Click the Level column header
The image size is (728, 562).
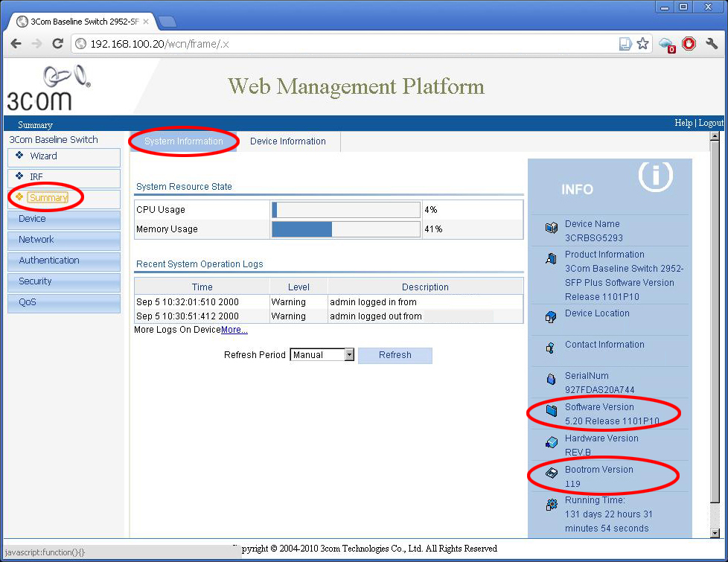click(x=298, y=287)
